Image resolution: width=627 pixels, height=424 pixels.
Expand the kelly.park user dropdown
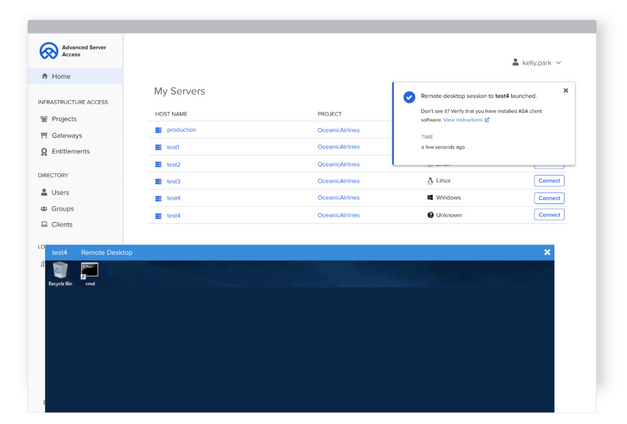click(x=537, y=63)
